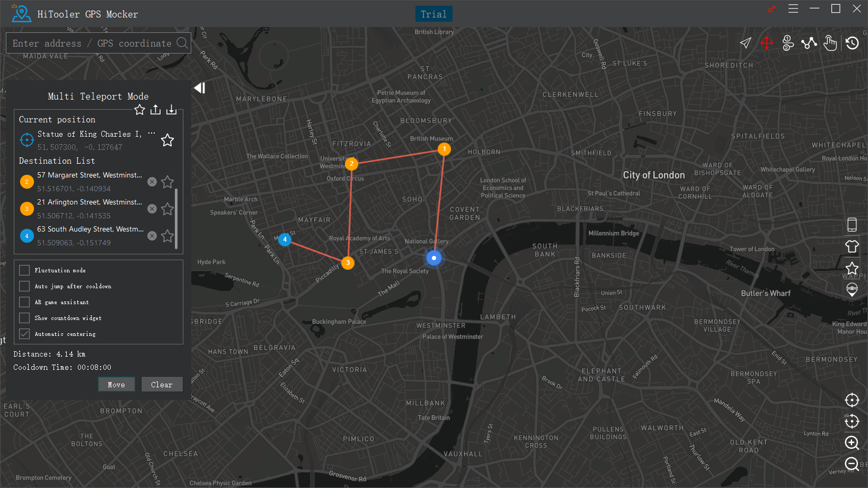
Task: Enable Fluctuation mode
Action: (x=24, y=270)
